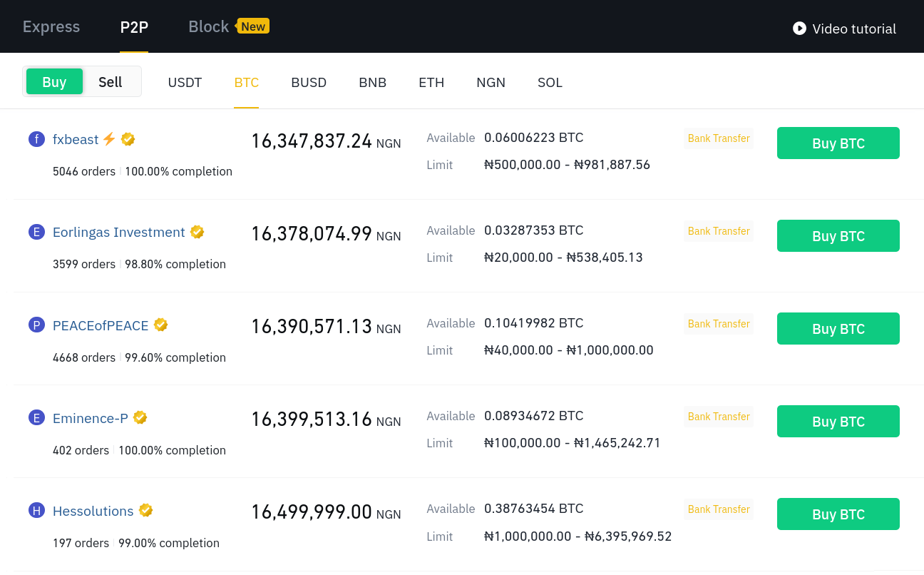Image resolution: width=924 pixels, height=575 pixels.
Task: Click Eorlingas Investment's 98.80% completion rate
Action: pos(175,264)
